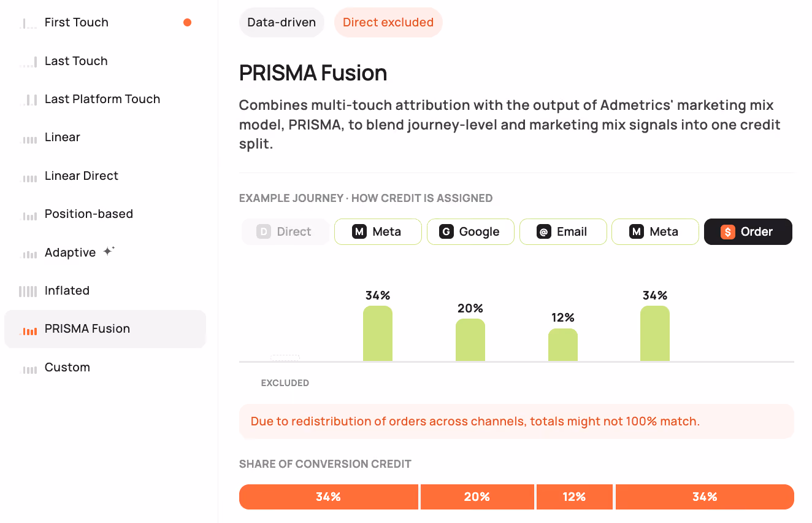Click the Direct excluded tag
The width and height of the screenshot is (812, 523).
point(388,23)
